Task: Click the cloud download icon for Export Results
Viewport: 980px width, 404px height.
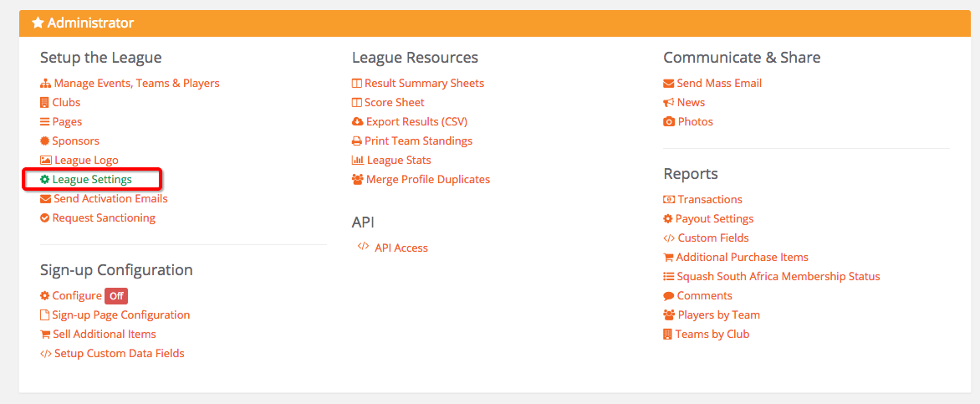Action: coord(358,122)
